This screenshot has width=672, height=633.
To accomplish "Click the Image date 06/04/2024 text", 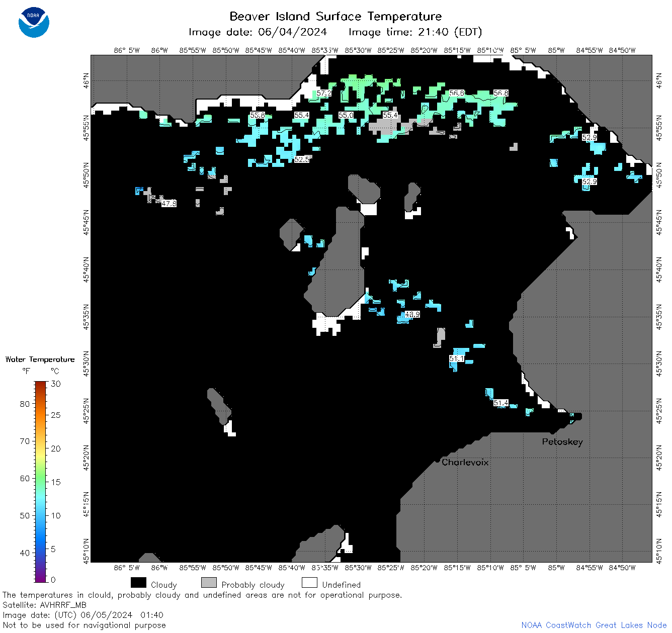I will tap(258, 32).
